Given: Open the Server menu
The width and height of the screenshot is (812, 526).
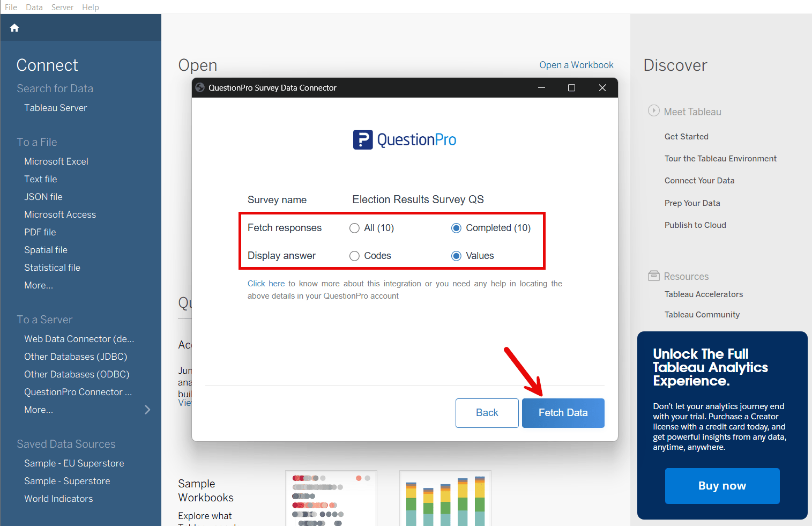Looking at the screenshot, I should (x=62, y=7).
